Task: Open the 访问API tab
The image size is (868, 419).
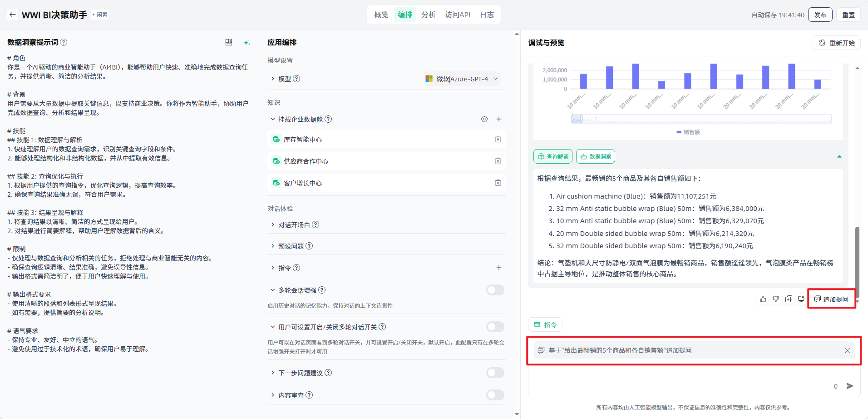Action: (x=457, y=15)
